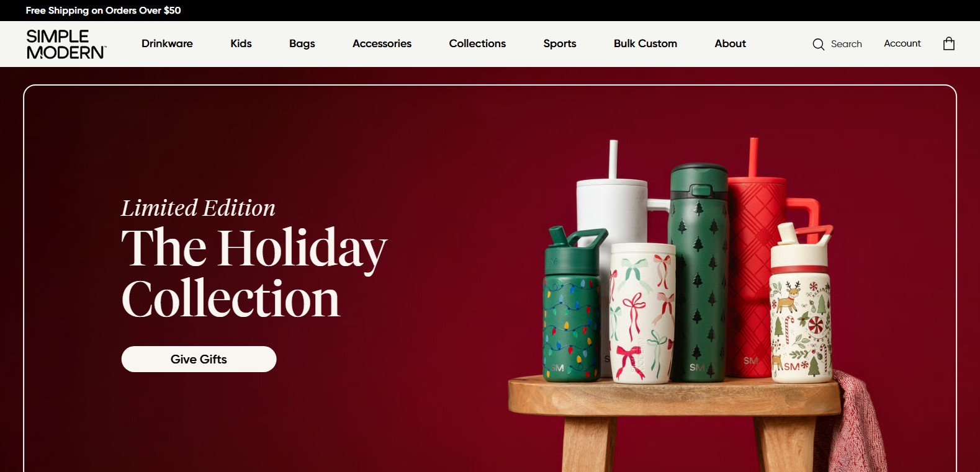Select the reindeer candy-cane kids bottle
Viewport: 980px width, 472px height.
tap(800, 304)
